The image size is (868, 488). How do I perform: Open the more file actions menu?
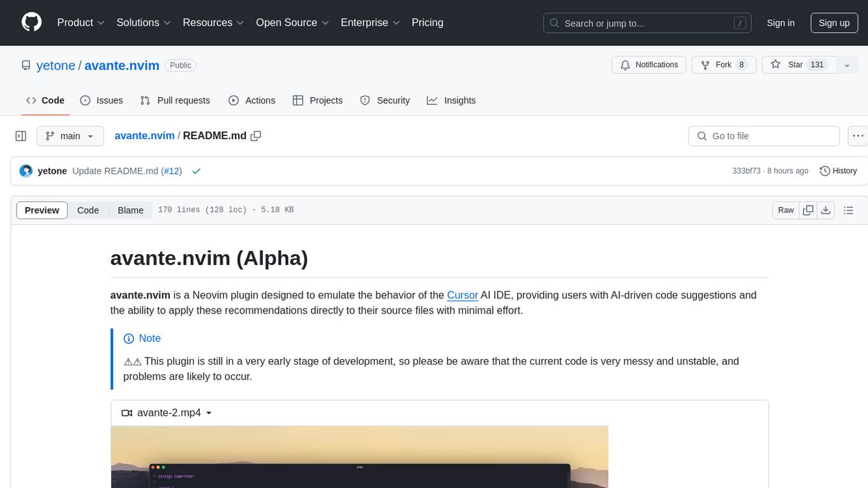(858, 136)
